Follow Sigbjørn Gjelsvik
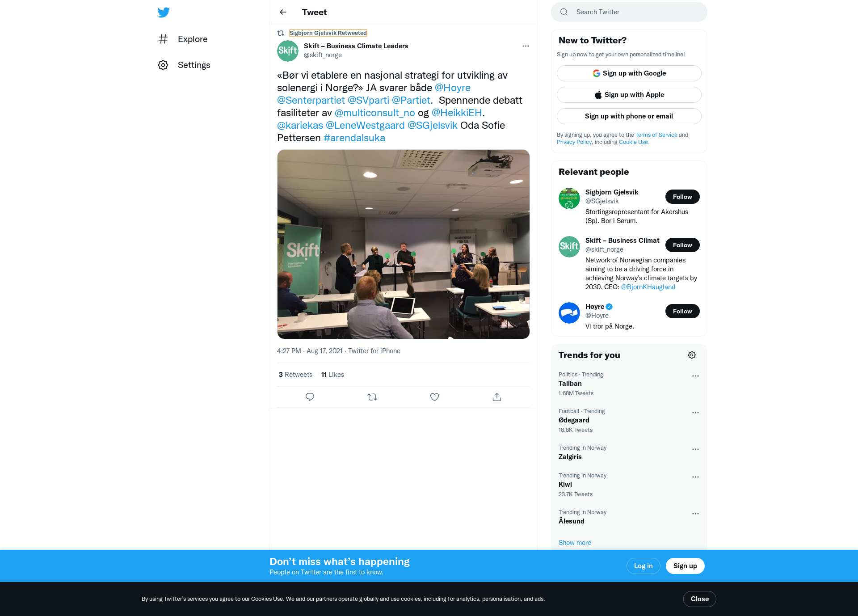Image resolution: width=858 pixels, height=616 pixels. 682,197
